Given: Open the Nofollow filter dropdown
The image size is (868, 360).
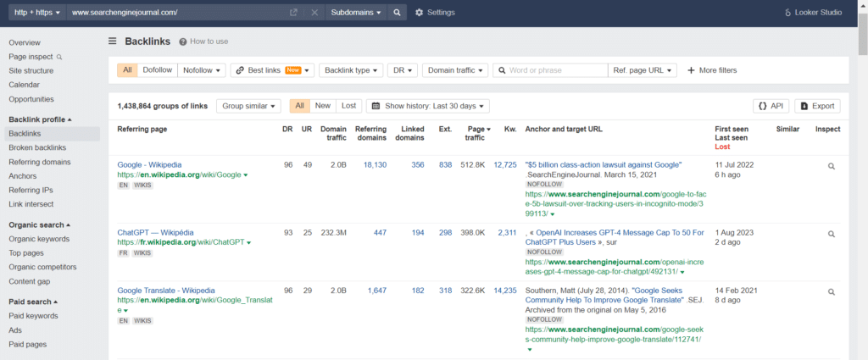Looking at the screenshot, I should [202, 70].
